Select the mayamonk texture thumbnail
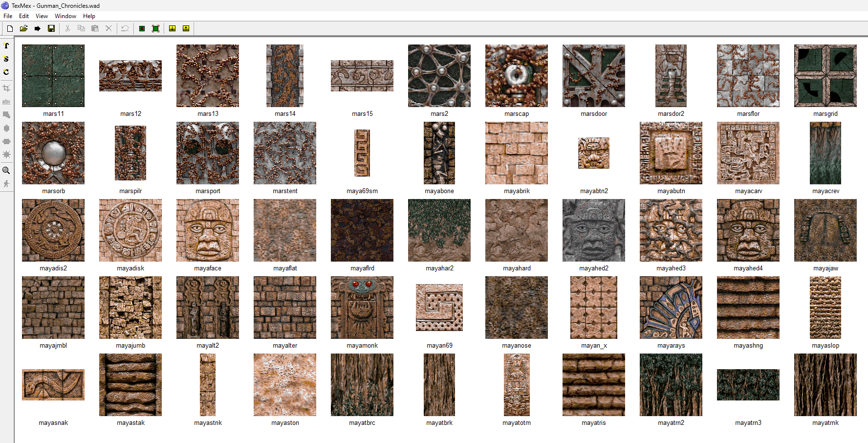Image resolution: width=868 pixels, height=443 pixels. pos(362,308)
